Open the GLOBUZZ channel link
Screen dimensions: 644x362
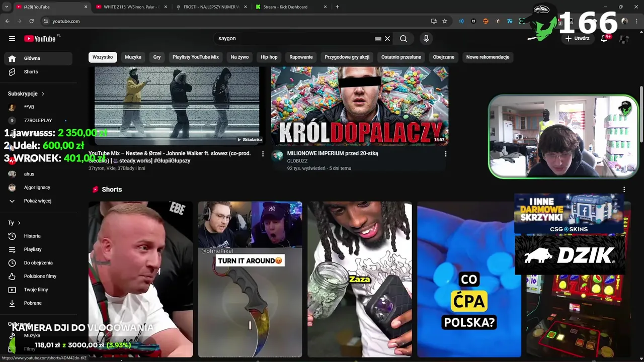297,161
